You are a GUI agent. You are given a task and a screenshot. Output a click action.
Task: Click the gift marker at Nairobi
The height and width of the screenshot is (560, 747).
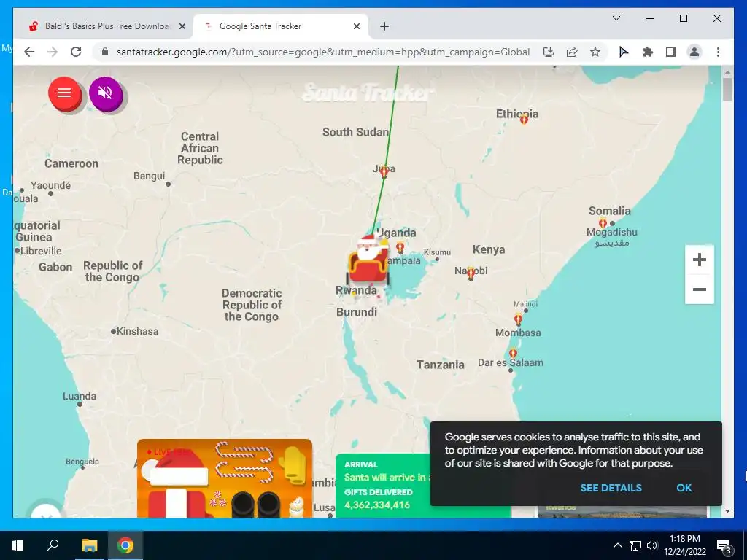pyautogui.click(x=471, y=273)
